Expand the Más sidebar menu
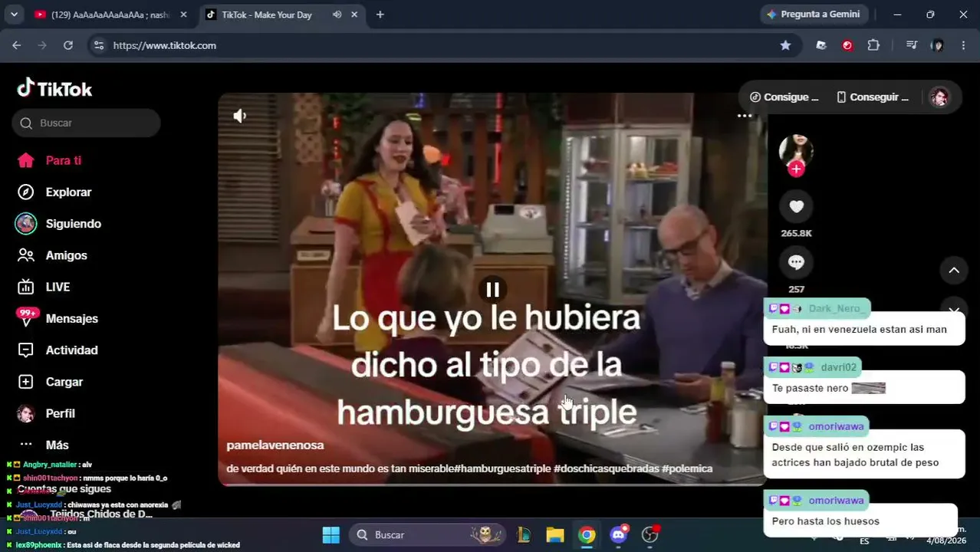The image size is (980, 552). point(44,445)
